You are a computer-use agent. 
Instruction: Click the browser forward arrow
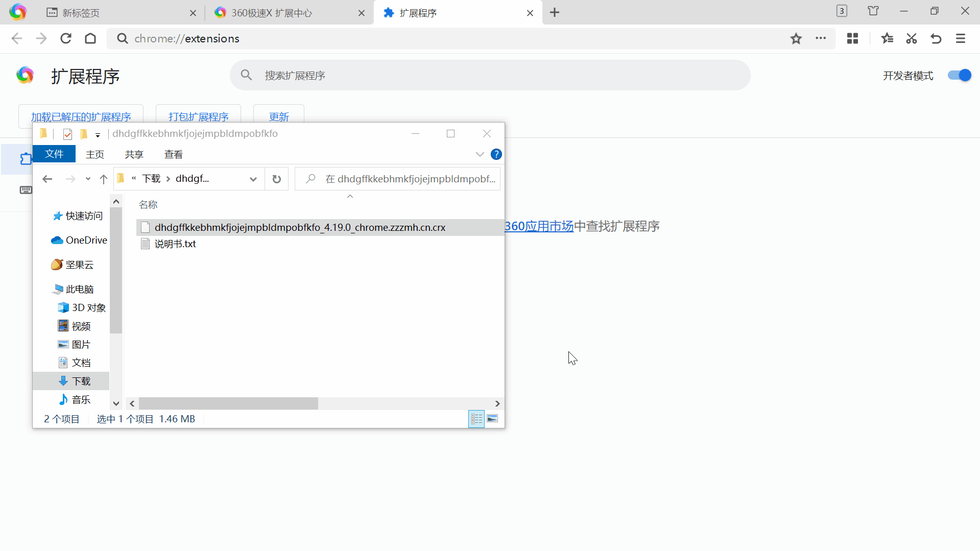[x=41, y=38]
